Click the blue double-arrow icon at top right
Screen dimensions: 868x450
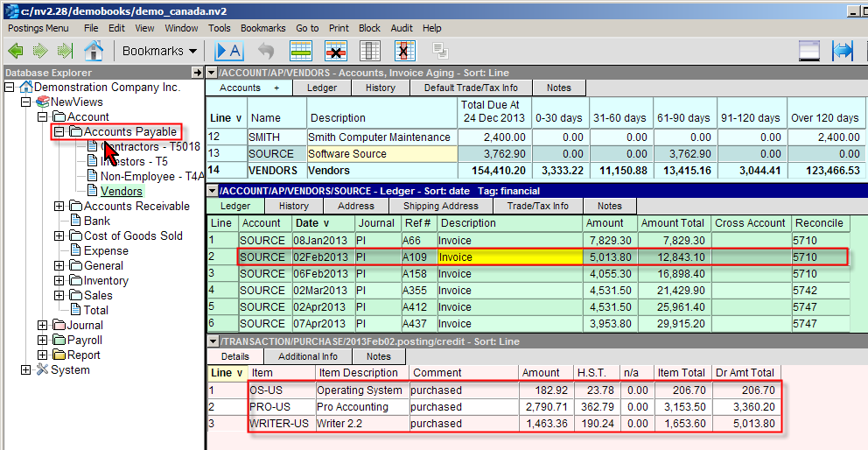[x=843, y=51]
